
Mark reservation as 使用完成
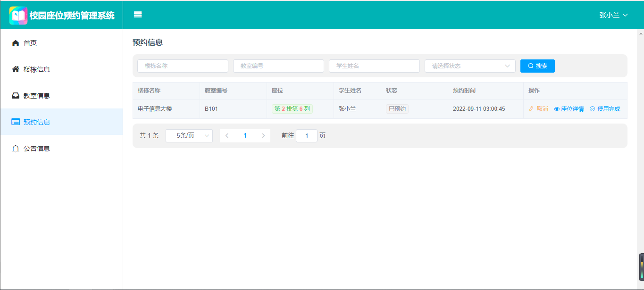point(605,109)
